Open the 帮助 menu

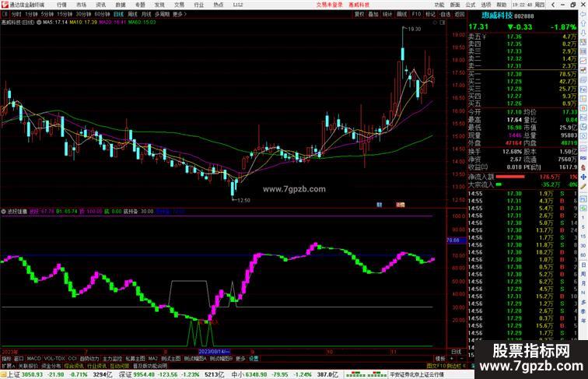point(502,5)
